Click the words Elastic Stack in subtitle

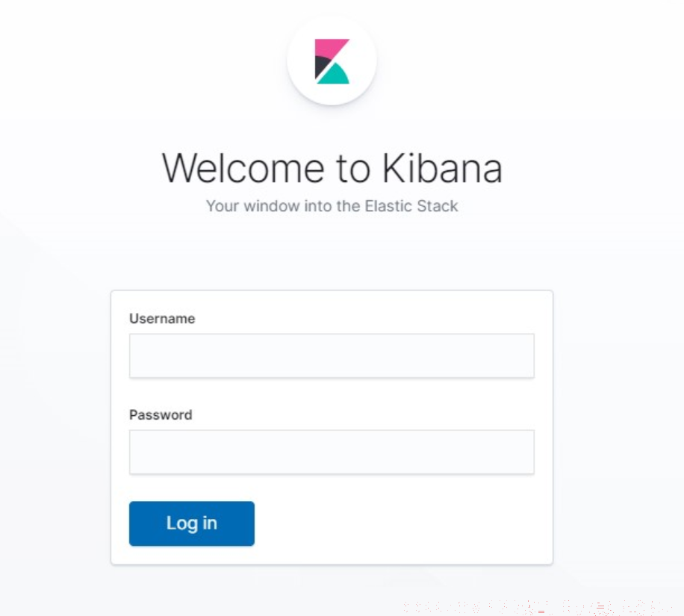[x=411, y=206]
